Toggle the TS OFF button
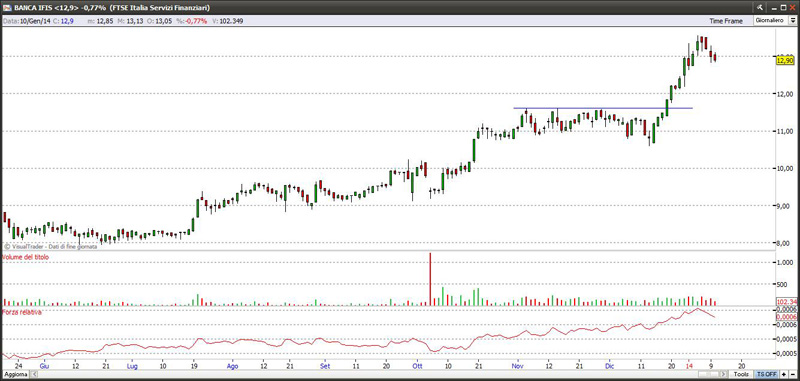This screenshot has height=381, width=800. pos(768,374)
